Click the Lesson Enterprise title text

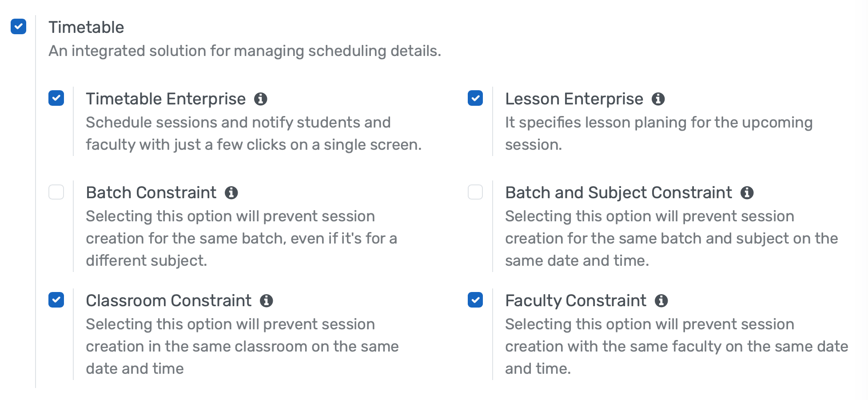point(574,99)
